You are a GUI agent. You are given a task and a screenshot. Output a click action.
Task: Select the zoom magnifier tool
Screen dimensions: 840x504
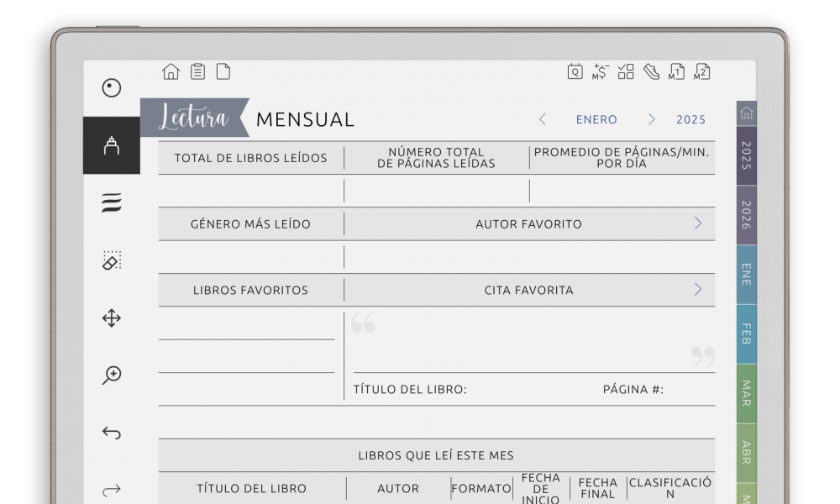(x=112, y=375)
